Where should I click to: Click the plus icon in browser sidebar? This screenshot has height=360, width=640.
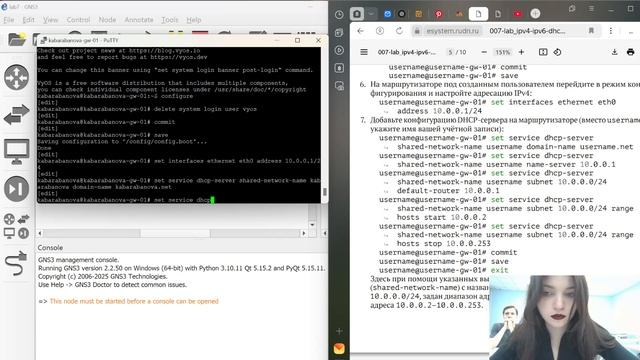339,331
